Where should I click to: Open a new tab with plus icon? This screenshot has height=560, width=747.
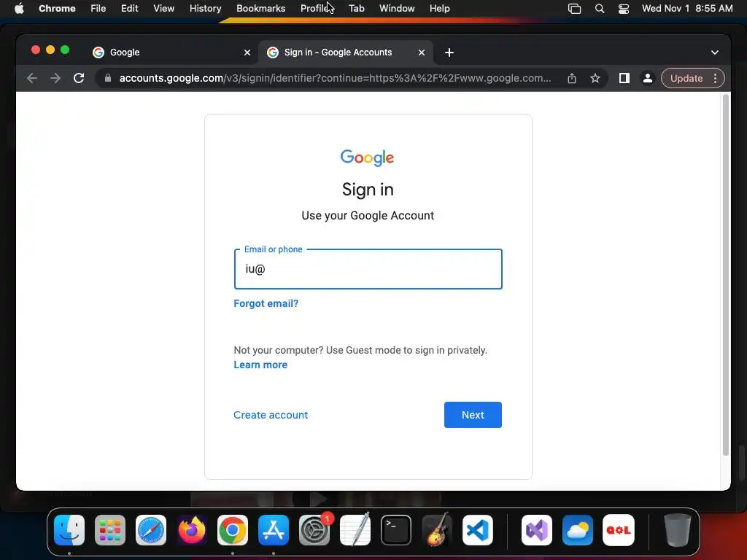coord(449,52)
